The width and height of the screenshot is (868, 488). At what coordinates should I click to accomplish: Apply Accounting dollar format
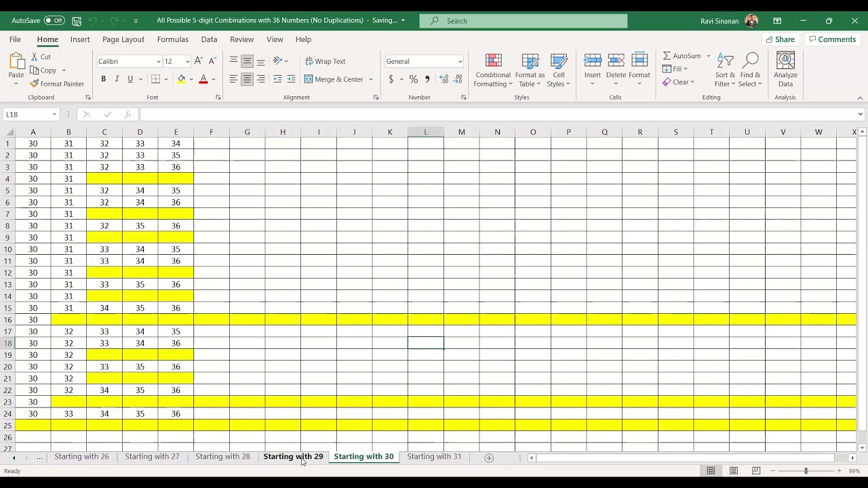pyautogui.click(x=391, y=79)
